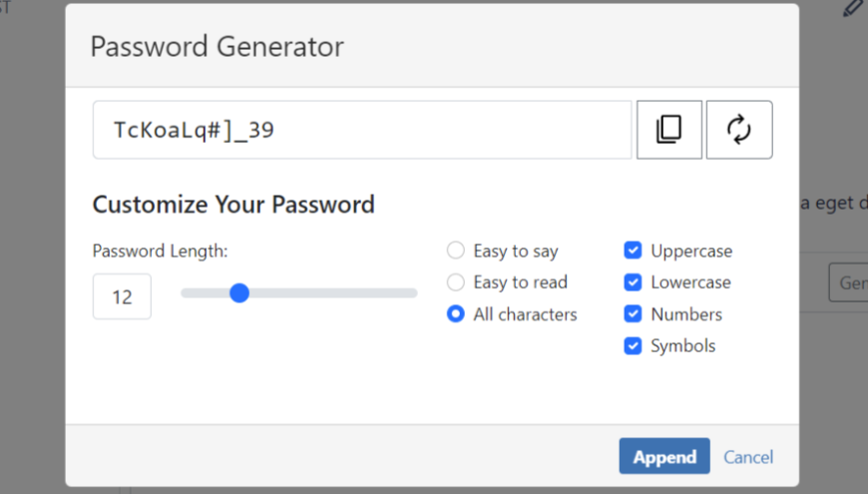Image resolution: width=868 pixels, height=494 pixels.
Task: Click the Password Generator dialog title
Action: [x=217, y=46]
